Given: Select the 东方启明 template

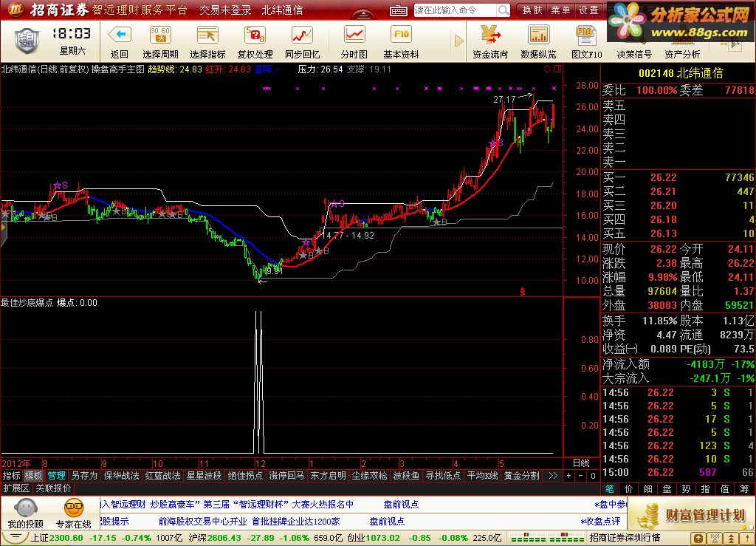Looking at the screenshot, I should click(x=328, y=476).
